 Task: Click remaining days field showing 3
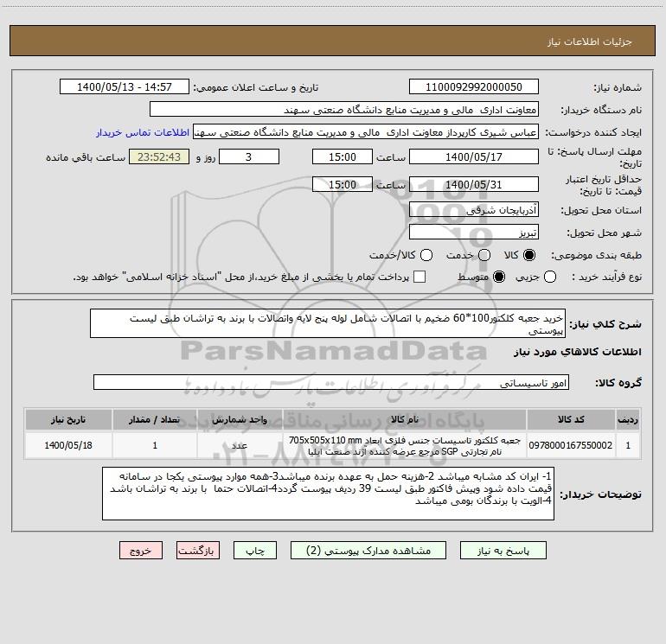click(x=249, y=156)
